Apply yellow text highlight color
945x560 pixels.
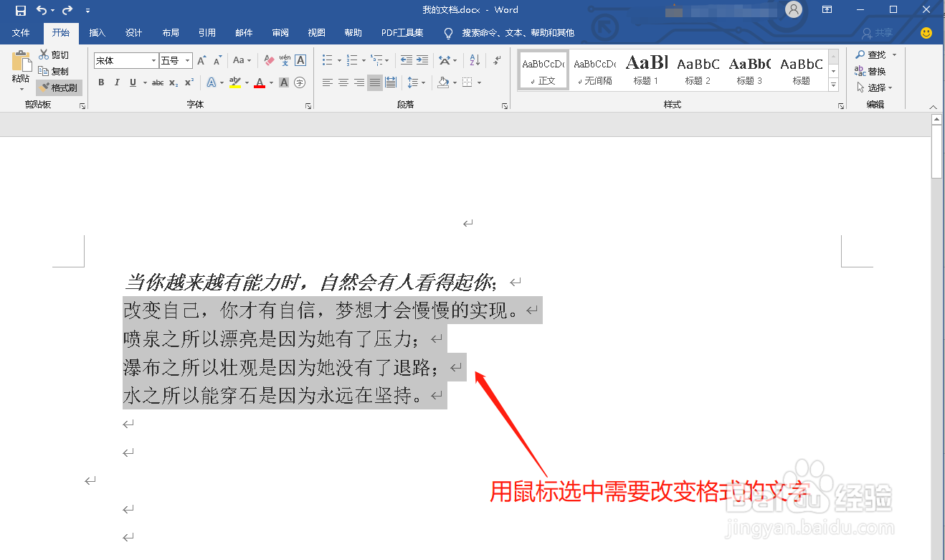click(x=235, y=83)
